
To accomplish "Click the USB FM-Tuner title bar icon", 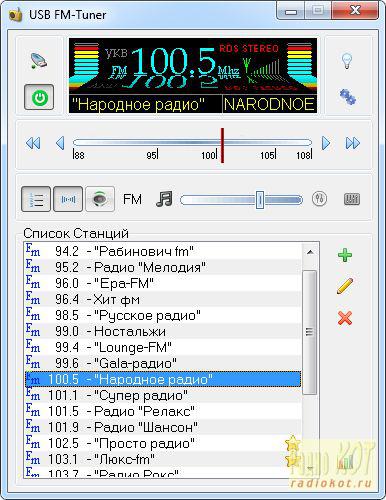I will (15, 15).
